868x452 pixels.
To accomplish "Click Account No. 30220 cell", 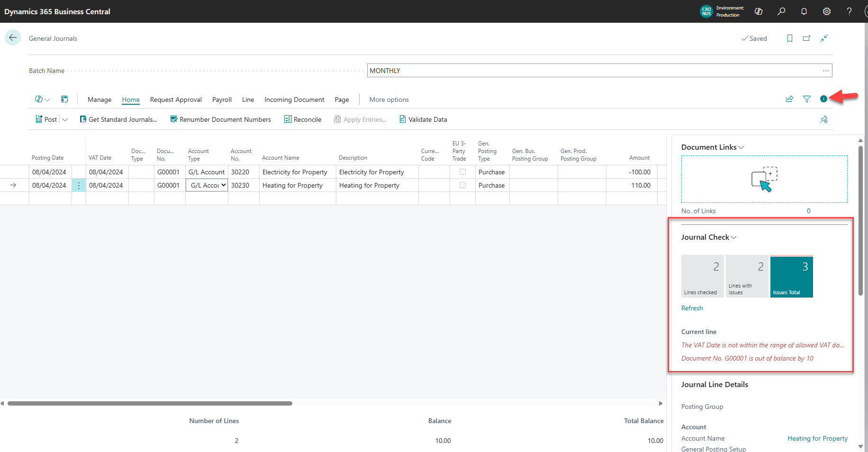I will [244, 172].
